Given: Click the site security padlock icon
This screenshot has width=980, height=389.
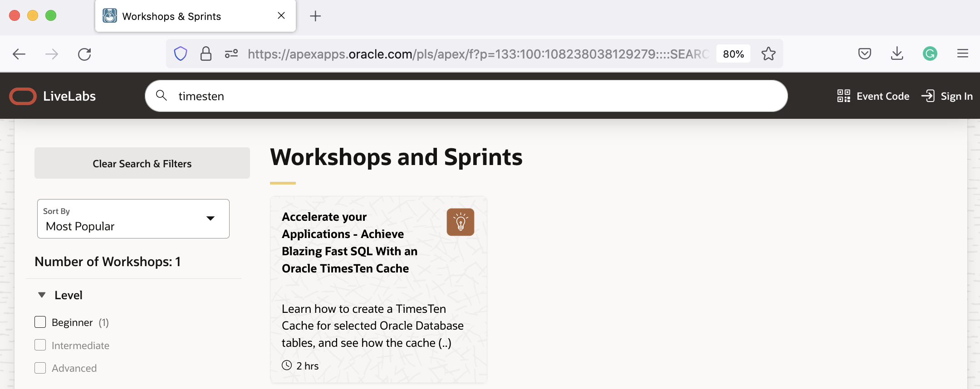Looking at the screenshot, I should [x=206, y=54].
